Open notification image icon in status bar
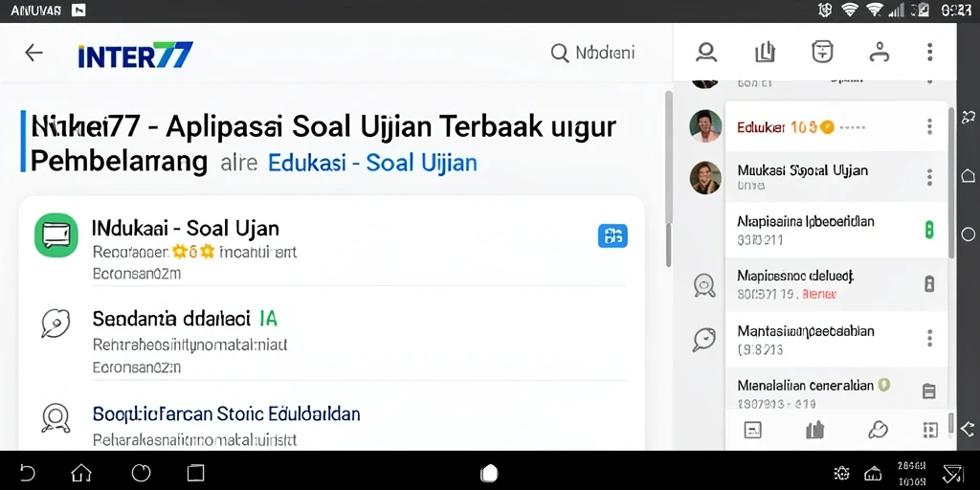980x490 pixels. (78, 10)
